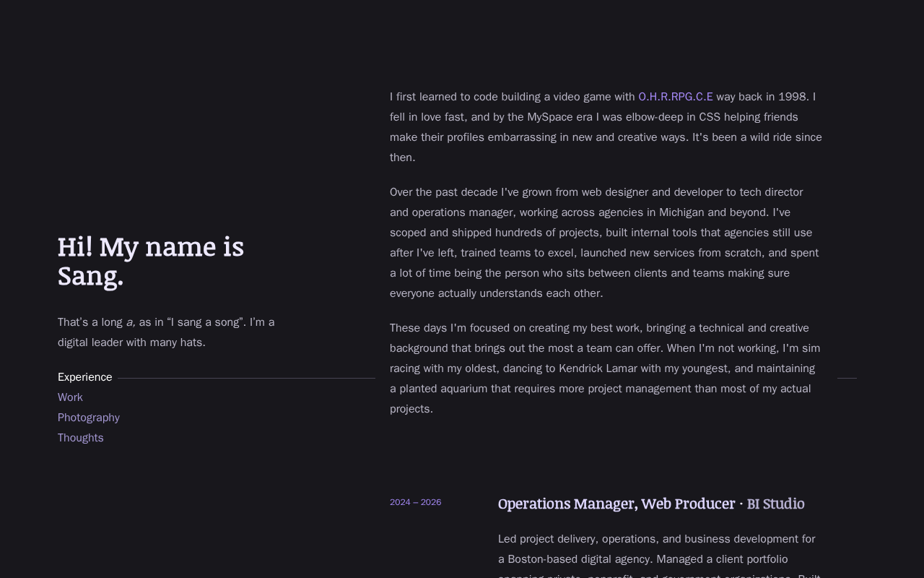
Task: Click the 2024 – 2026 date label
Action: pyautogui.click(x=415, y=502)
